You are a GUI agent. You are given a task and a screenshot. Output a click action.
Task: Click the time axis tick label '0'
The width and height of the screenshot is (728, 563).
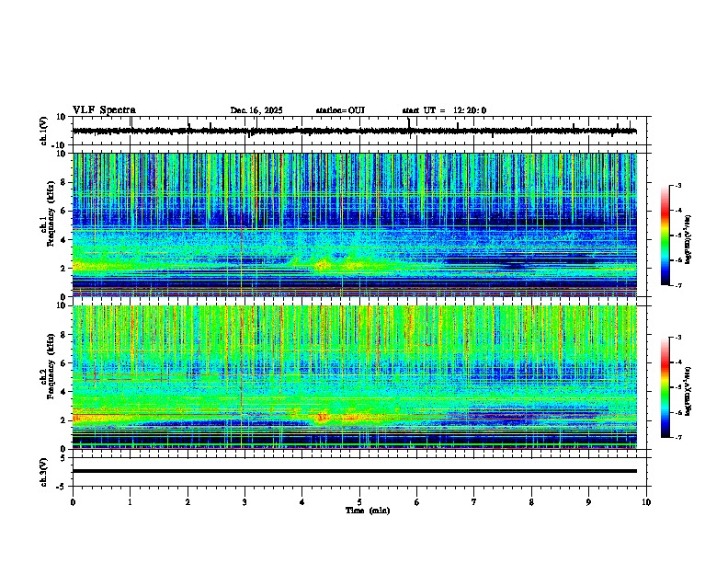(x=73, y=502)
